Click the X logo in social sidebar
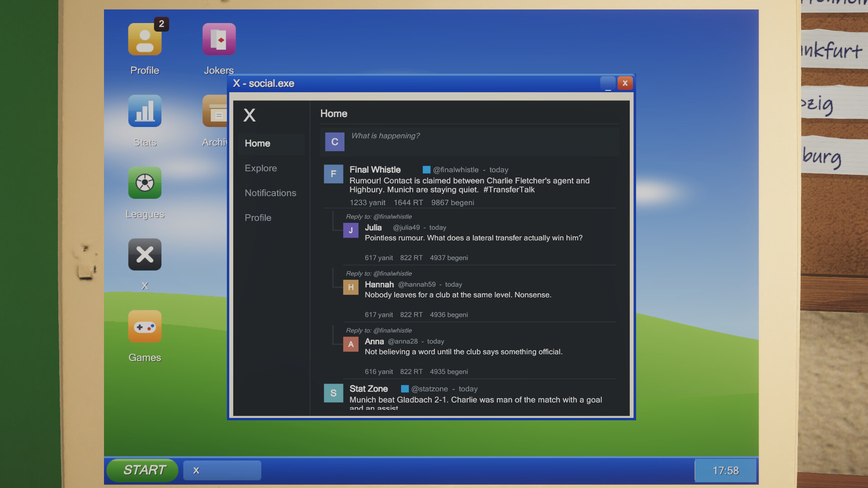The height and width of the screenshot is (488, 868). 250,115
